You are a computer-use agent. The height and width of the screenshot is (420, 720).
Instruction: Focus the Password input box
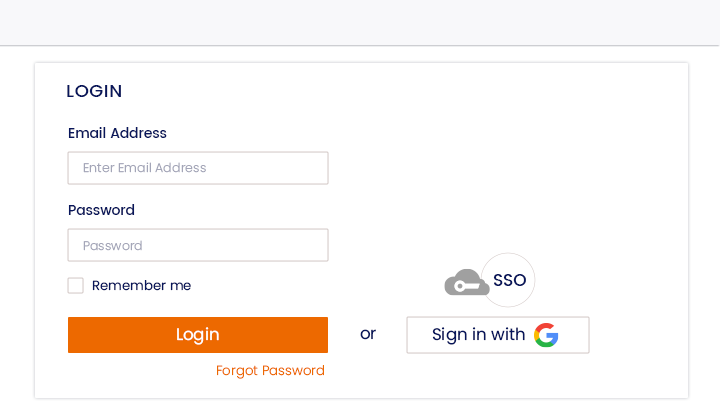coord(198,245)
